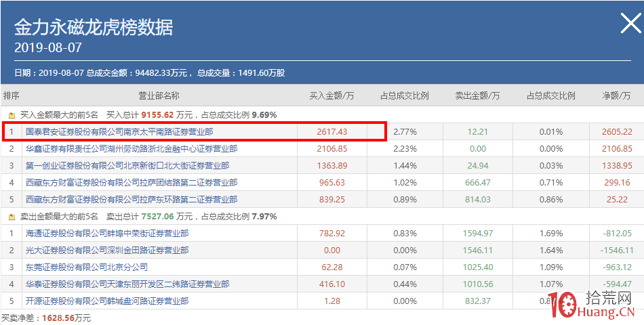The image size is (644, 325).
Task: Select the net amount -963.12 cell
Action: 618,267
